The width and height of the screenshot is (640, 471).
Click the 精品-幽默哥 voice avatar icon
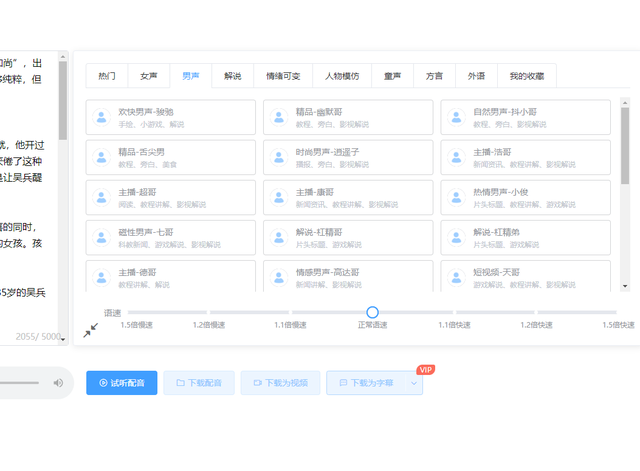click(x=279, y=117)
